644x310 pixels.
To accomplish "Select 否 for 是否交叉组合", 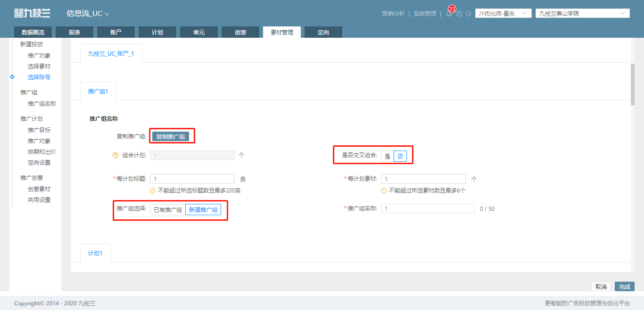I will [x=400, y=156].
